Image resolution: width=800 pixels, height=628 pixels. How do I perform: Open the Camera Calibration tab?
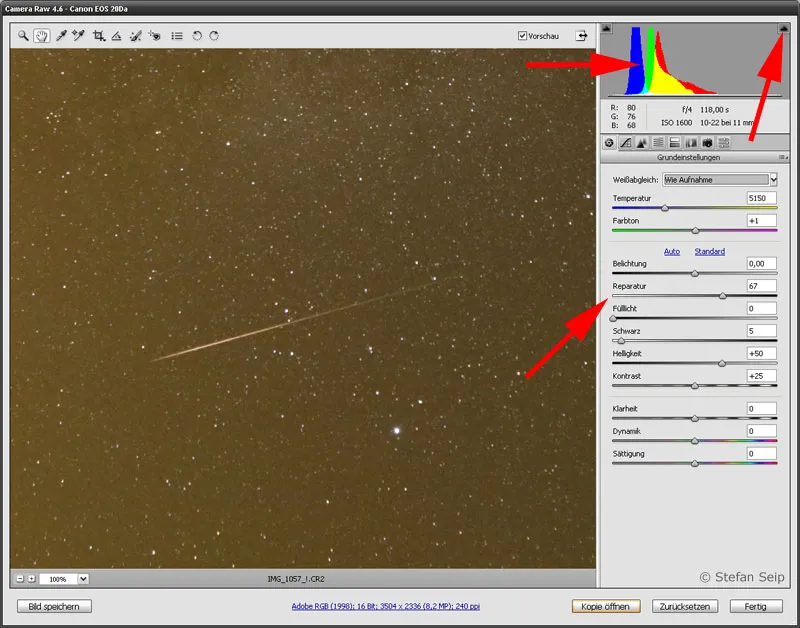pyautogui.click(x=707, y=143)
